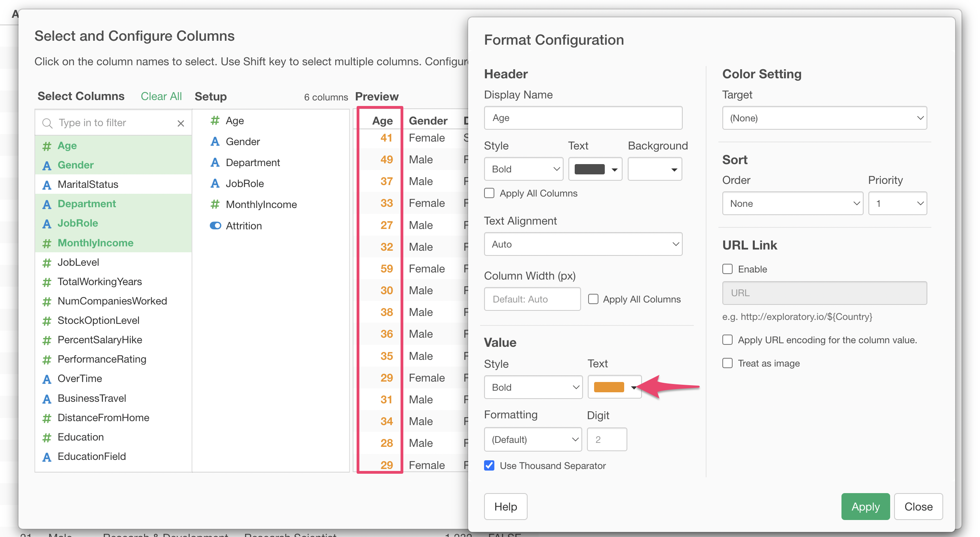Enable Apply All Columns under Header style
The width and height of the screenshot is (980, 537).
[489, 193]
